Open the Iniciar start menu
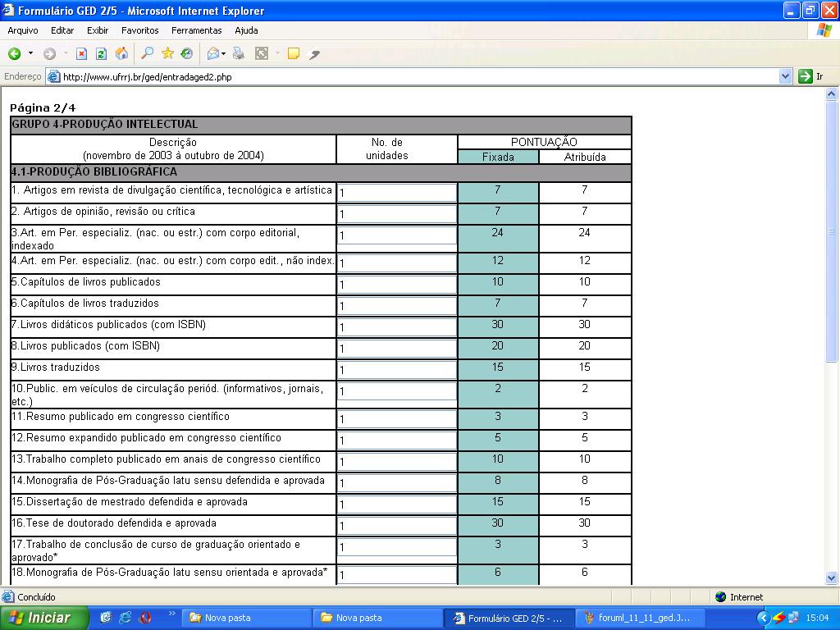 pos(44,618)
